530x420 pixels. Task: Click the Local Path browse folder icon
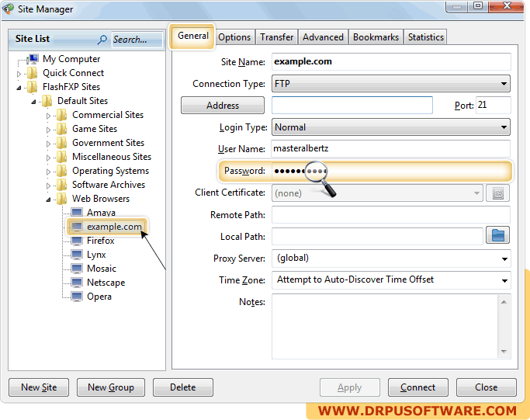497,235
